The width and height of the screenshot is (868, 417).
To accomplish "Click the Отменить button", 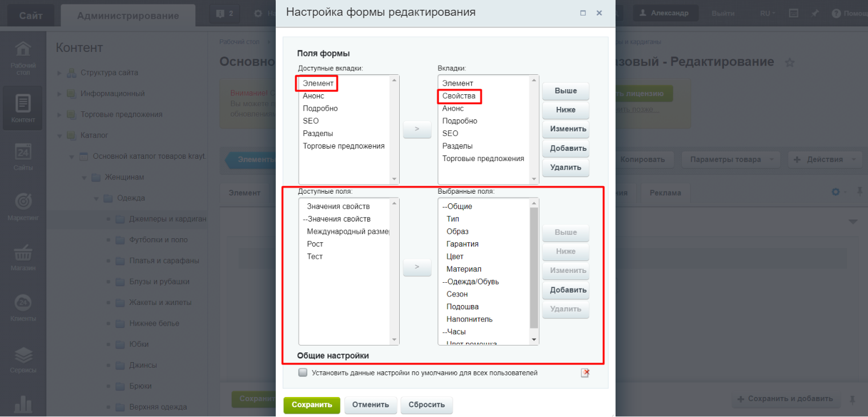I will tap(371, 405).
